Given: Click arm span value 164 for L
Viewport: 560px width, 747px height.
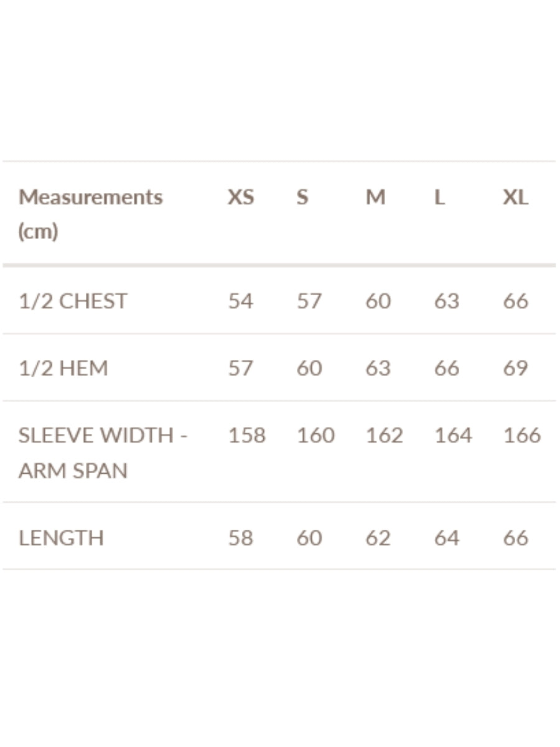Looking at the screenshot, I should pyautogui.click(x=452, y=435).
